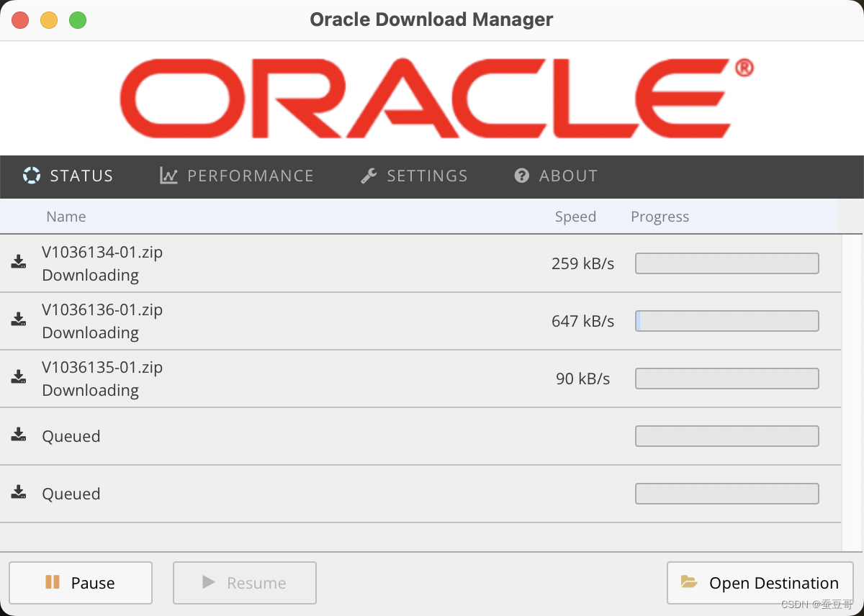Click Downloading status under V1036136-01.zip
The image size is (864, 616).
click(91, 332)
